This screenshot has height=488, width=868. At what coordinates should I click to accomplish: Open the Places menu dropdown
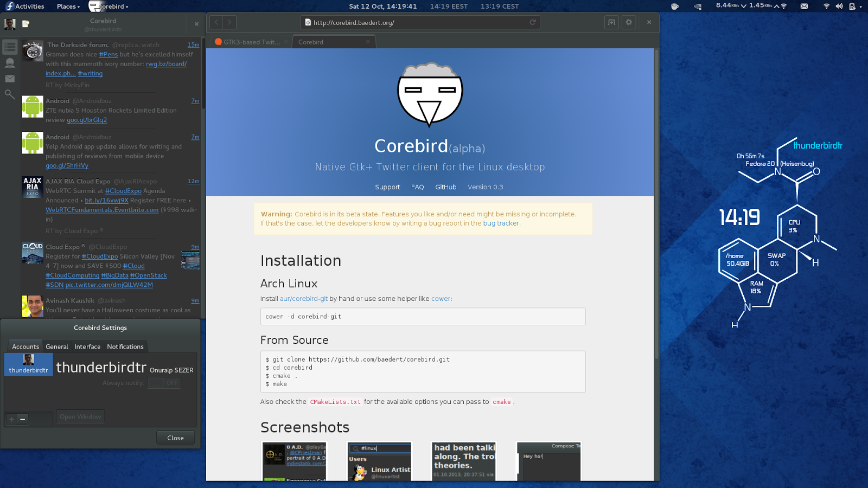68,7
